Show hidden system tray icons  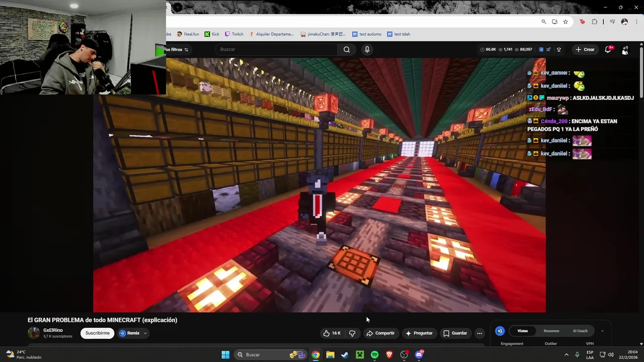coord(566,354)
